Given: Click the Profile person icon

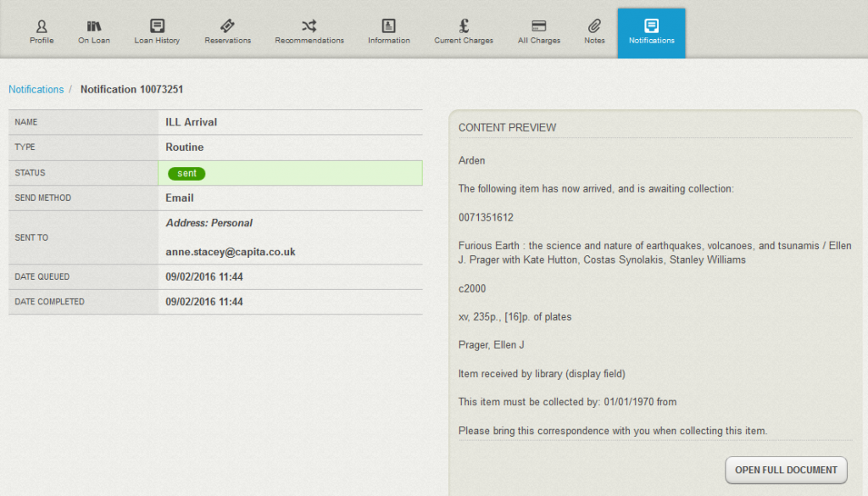Looking at the screenshot, I should coord(42,25).
